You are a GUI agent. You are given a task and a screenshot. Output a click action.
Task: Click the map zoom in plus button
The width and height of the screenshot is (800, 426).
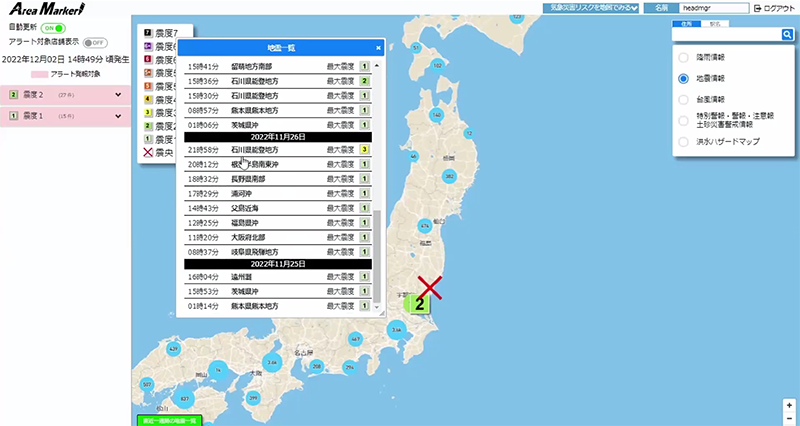pos(789,405)
